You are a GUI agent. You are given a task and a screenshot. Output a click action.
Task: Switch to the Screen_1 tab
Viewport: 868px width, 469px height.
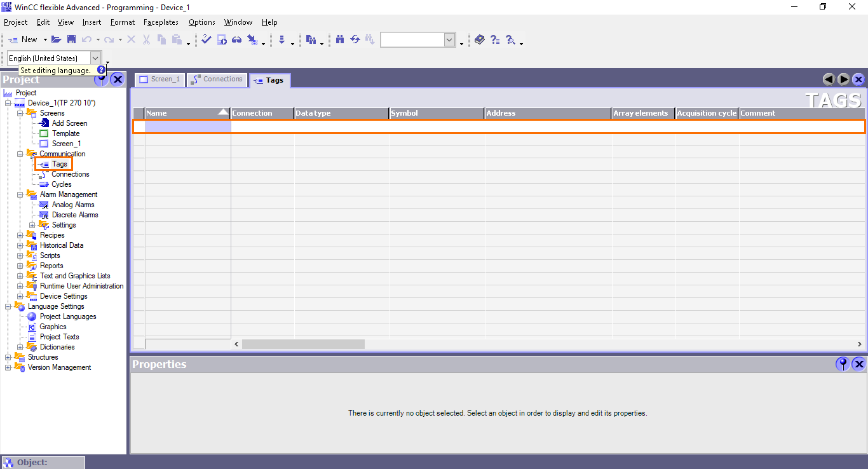click(x=159, y=79)
